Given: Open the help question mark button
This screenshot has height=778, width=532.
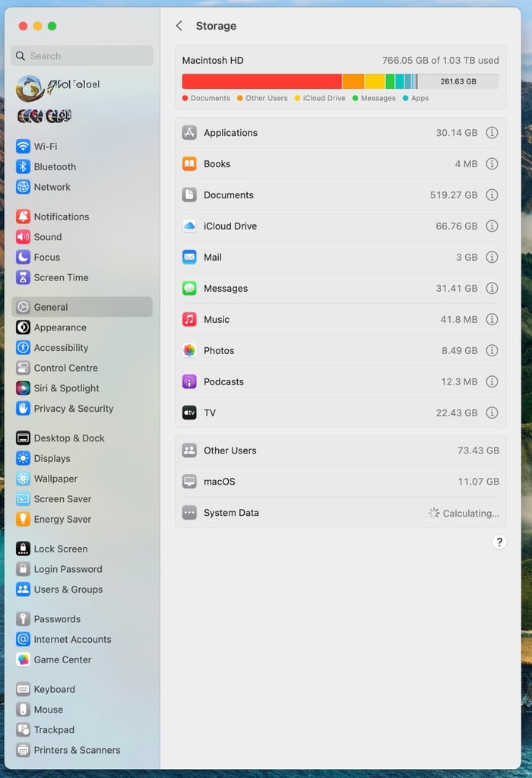Looking at the screenshot, I should coord(499,542).
